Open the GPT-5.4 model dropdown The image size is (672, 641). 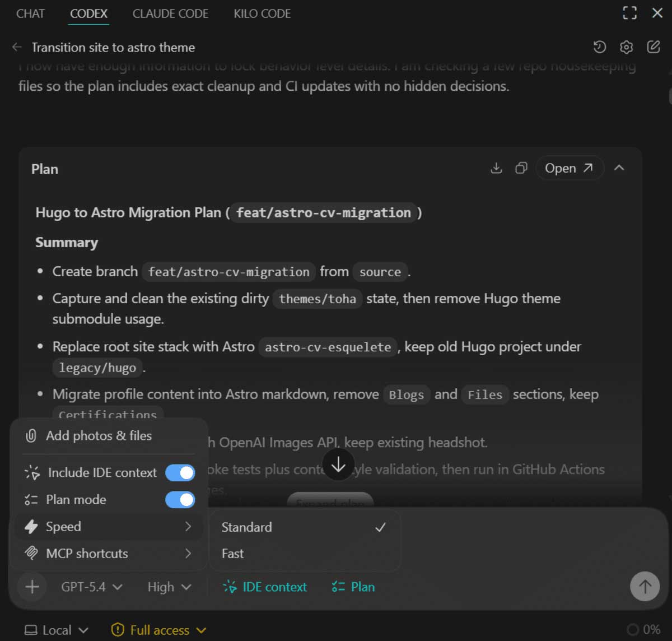(x=92, y=587)
